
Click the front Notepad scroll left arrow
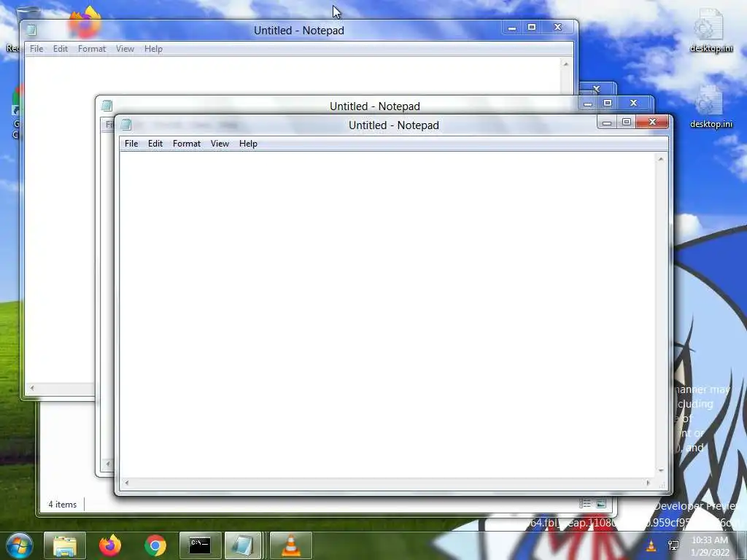(126, 483)
